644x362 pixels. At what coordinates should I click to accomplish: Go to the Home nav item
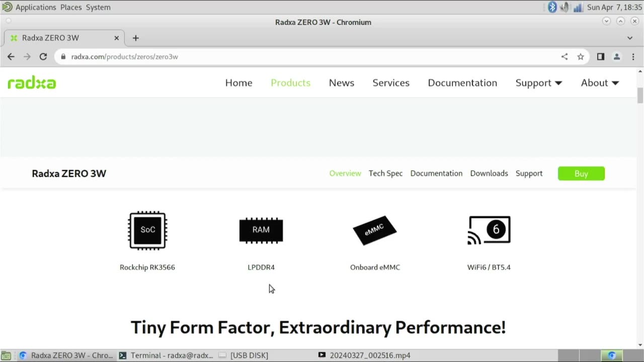(239, 83)
